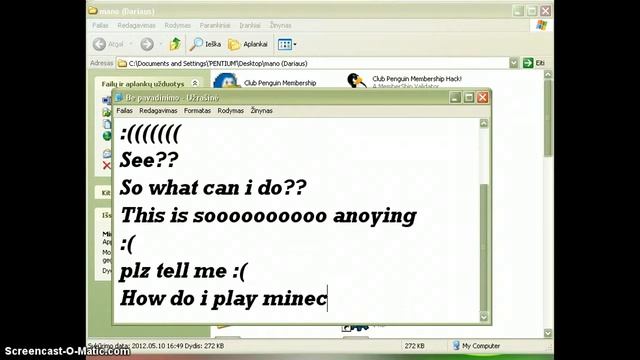Click Explorer scrollbar up arrow
The image size is (640, 360).
click(548, 75)
